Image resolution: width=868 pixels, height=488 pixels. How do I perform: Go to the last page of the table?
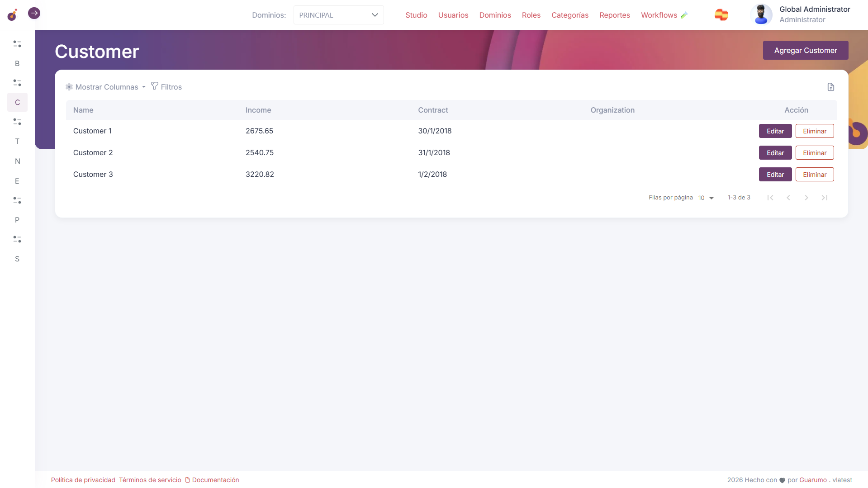click(x=824, y=198)
